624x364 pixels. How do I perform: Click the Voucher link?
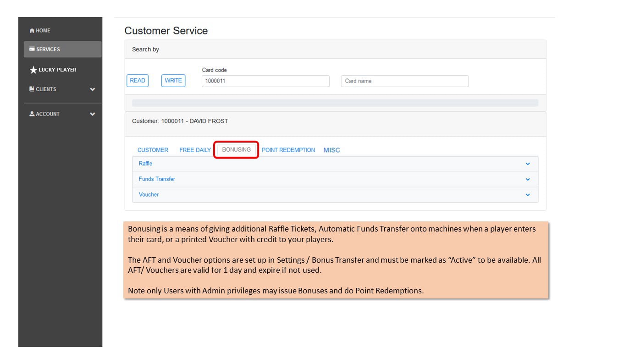coord(149,195)
